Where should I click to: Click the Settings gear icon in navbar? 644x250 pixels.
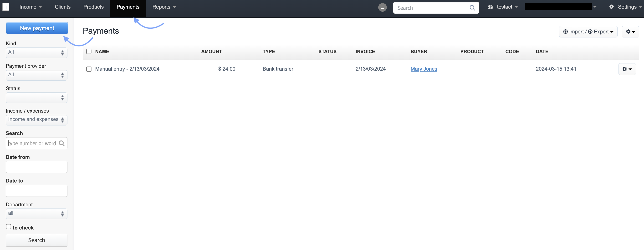pos(611,7)
